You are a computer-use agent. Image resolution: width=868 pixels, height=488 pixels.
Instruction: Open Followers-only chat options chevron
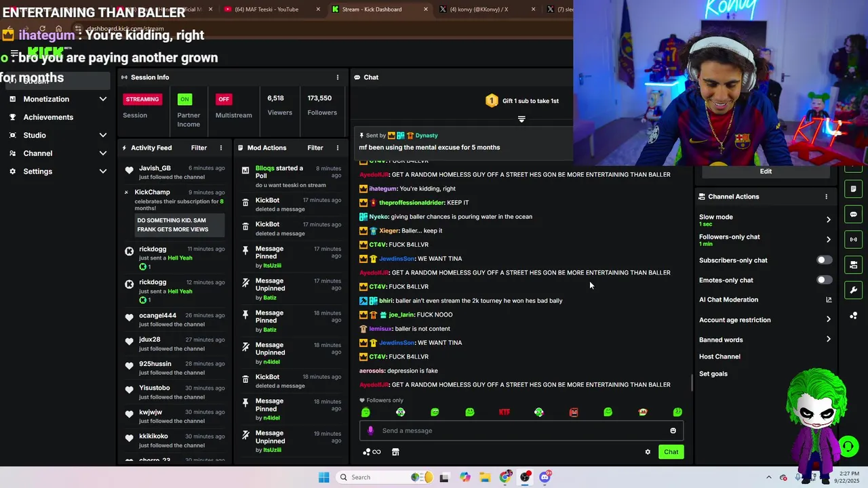828,239
